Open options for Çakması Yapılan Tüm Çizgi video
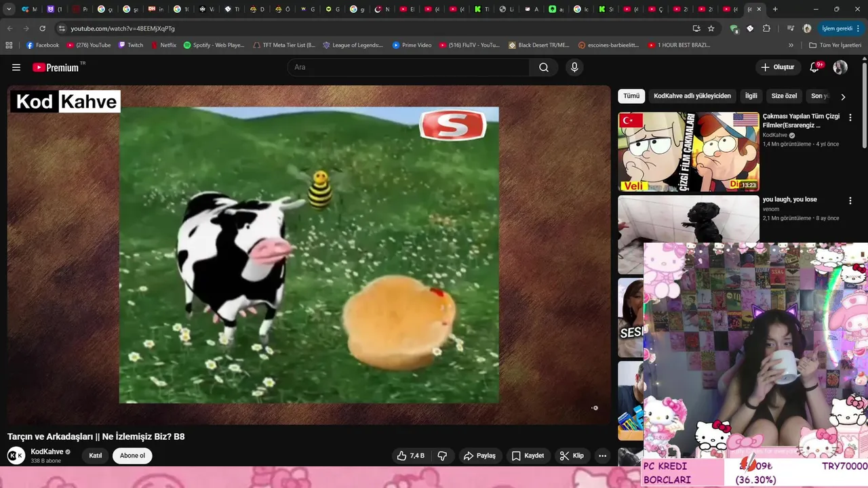The height and width of the screenshot is (488, 868). (x=850, y=117)
